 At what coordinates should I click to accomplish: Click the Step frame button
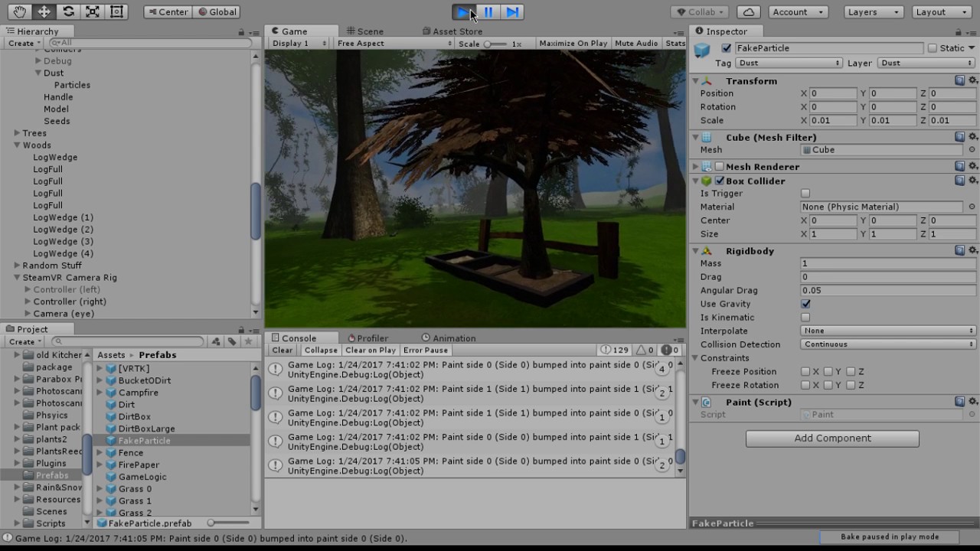[512, 11]
